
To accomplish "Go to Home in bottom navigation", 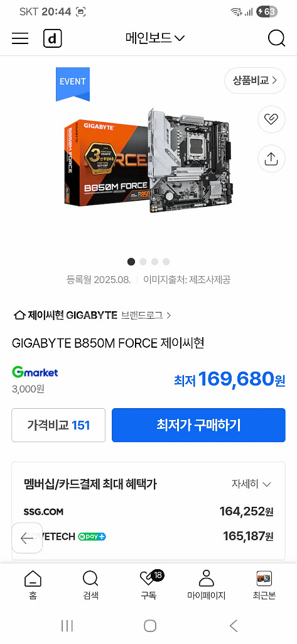I will 33,585.
